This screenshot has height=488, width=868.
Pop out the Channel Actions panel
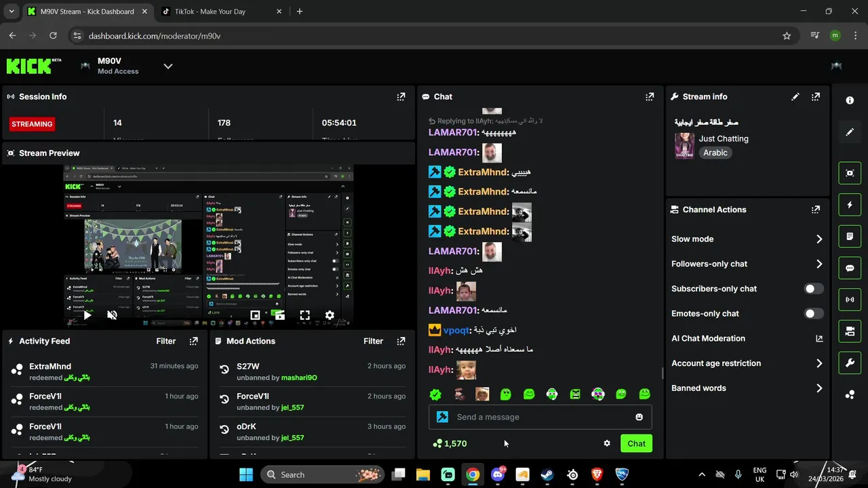tap(816, 210)
